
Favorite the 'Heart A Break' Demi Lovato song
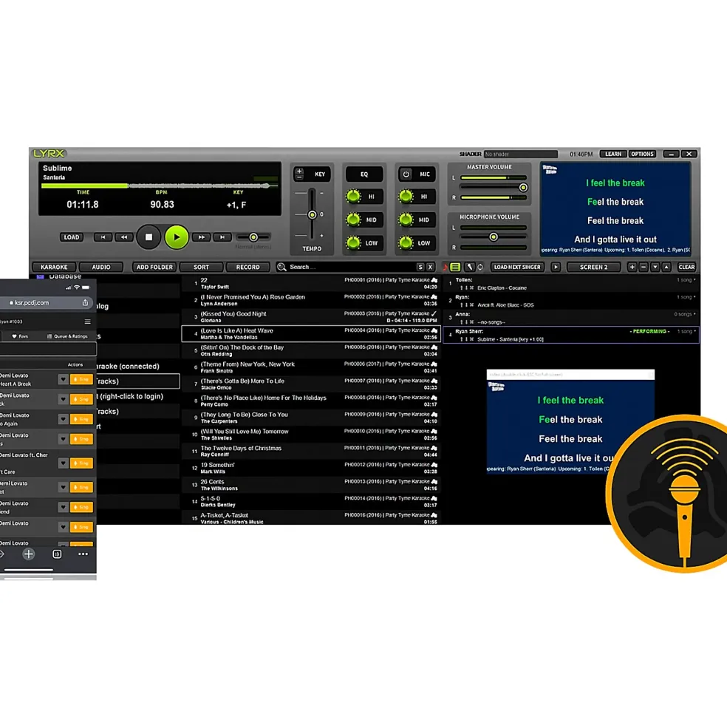click(63, 379)
